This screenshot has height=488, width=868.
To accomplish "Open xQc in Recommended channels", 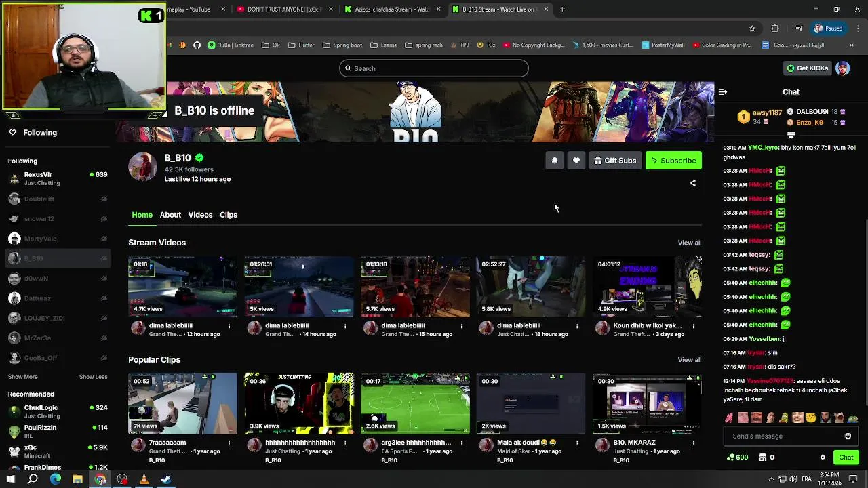I will pyautogui.click(x=58, y=451).
